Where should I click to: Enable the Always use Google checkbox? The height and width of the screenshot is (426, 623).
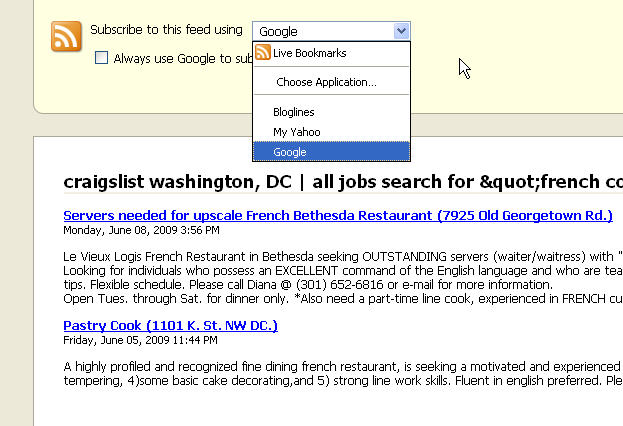point(101,58)
